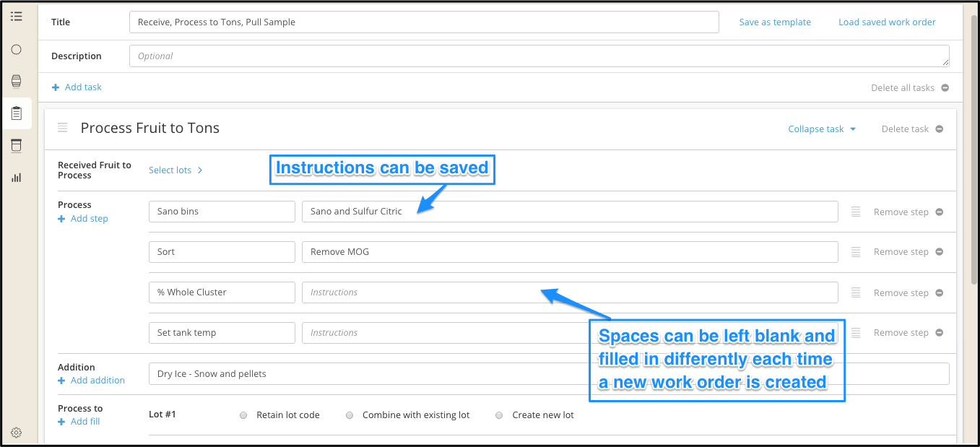
Task: Click the drag handle of Set tank temp step
Action: coord(856,333)
